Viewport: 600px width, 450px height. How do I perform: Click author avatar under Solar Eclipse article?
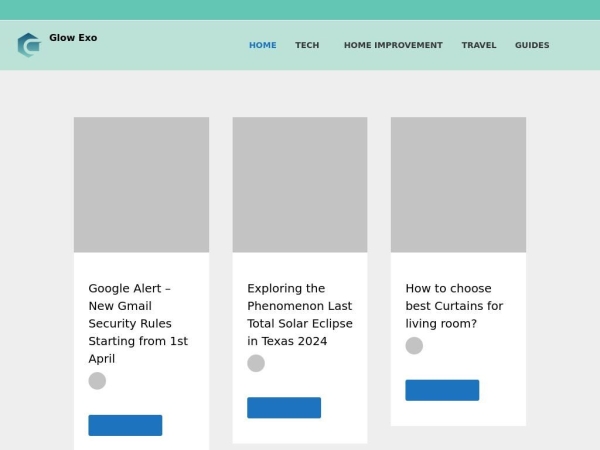pos(256,363)
